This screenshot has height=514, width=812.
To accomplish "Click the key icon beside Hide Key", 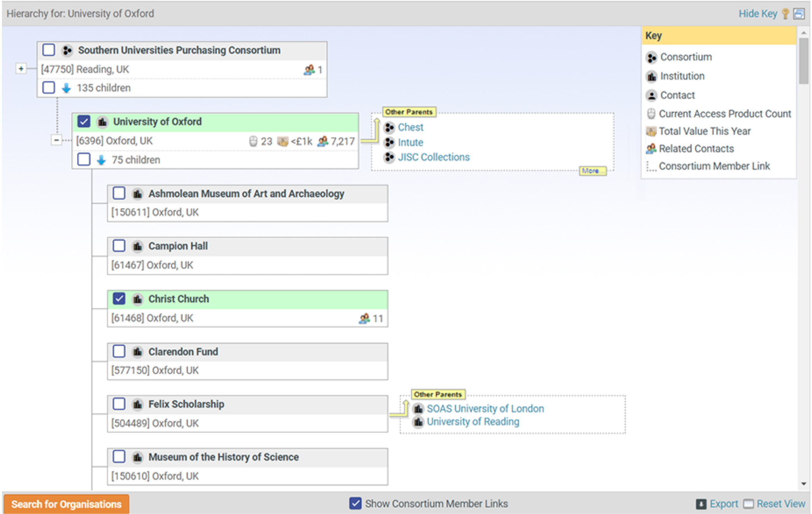I will [x=785, y=14].
